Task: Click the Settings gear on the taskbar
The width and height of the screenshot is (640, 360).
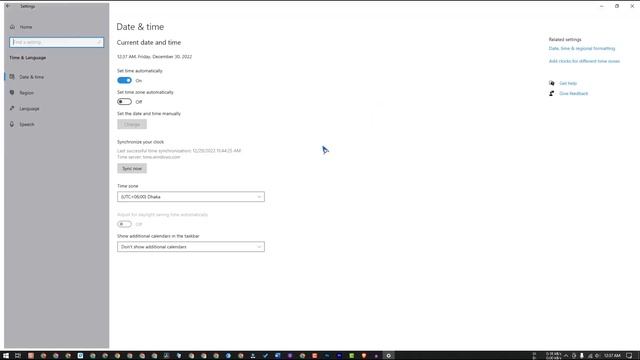Action: [x=389, y=356]
